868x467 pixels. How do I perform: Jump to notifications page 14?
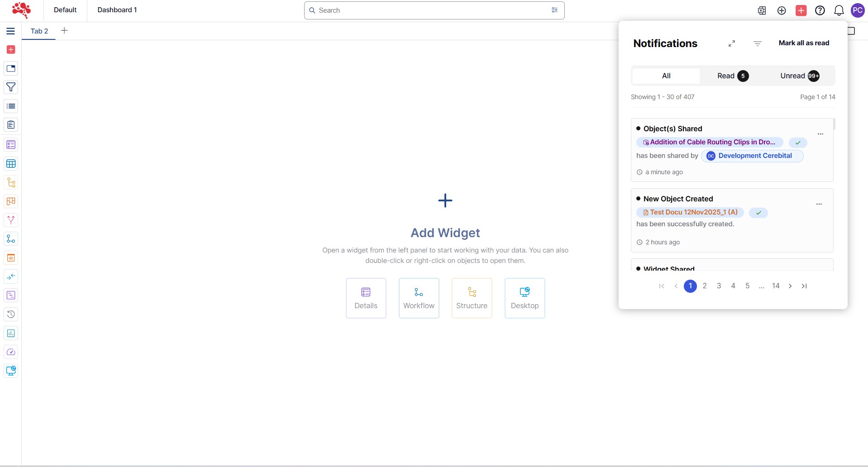[x=775, y=286]
